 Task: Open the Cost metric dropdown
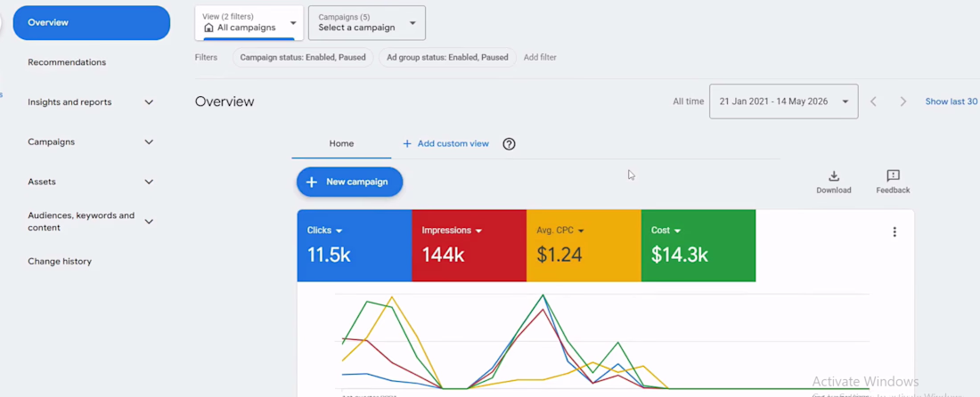click(x=666, y=231)
